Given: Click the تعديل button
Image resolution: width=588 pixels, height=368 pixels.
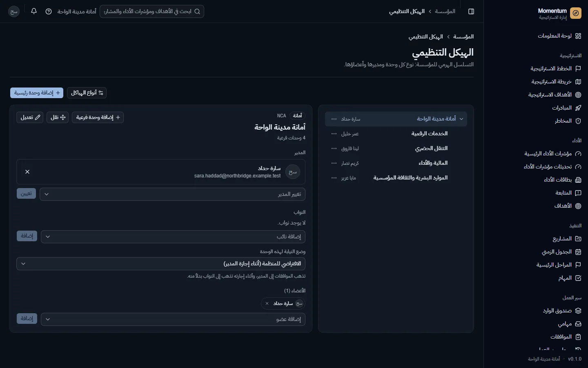Looking at the screenshot, I should coord(30,117).
